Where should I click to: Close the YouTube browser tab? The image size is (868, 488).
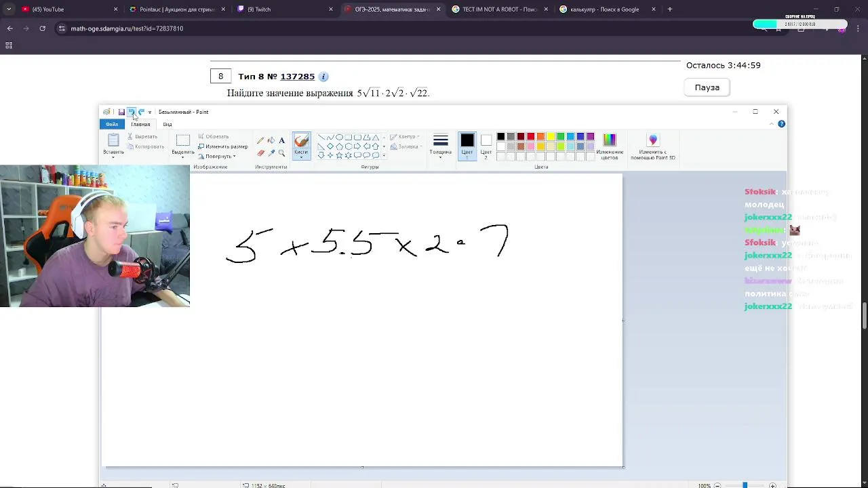pos(115,9)
